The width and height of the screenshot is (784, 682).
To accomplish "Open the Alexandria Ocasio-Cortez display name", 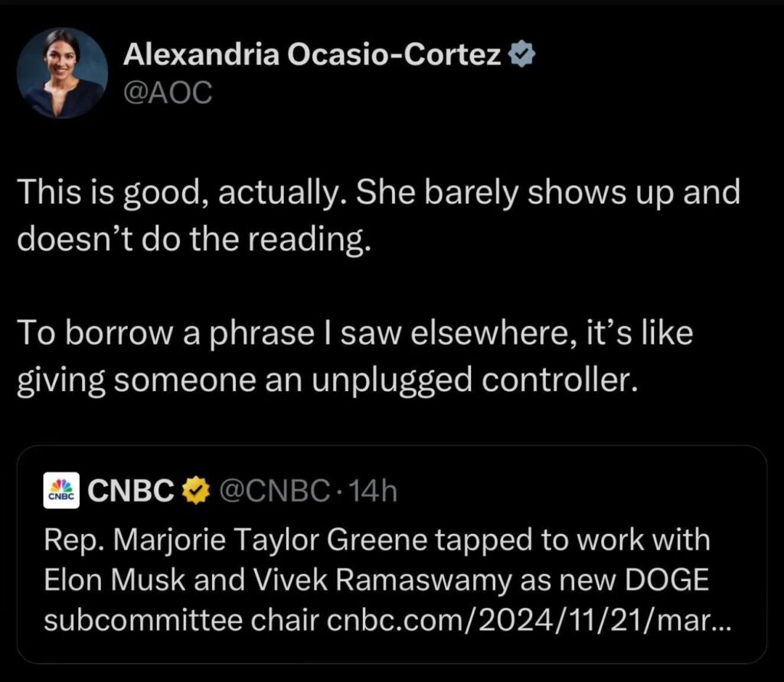I will click(x=314, y=54).
